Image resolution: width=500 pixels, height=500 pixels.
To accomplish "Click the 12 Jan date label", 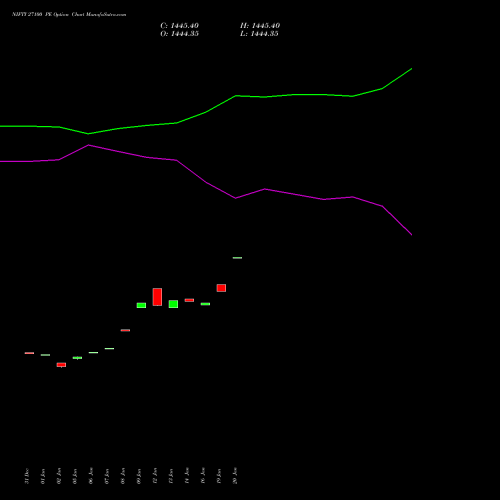I will (155, 476).
